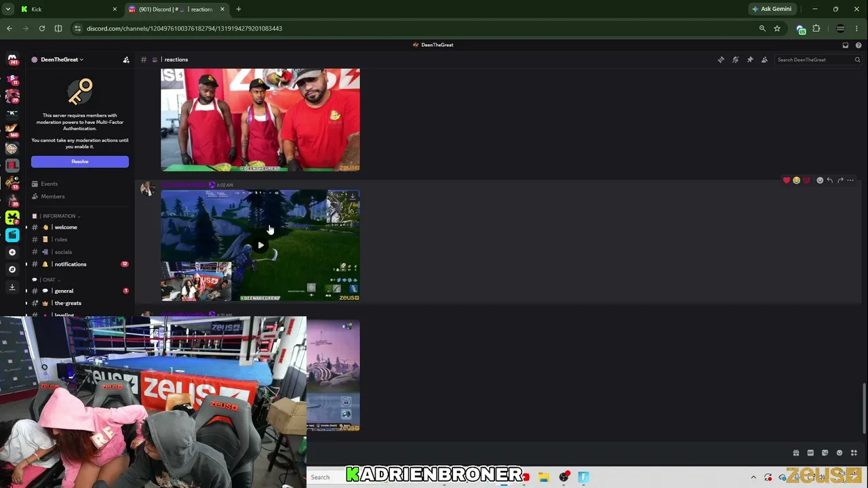Open notification settings bell icon
This screenshot has height=488, width=868.
[735, 60]
